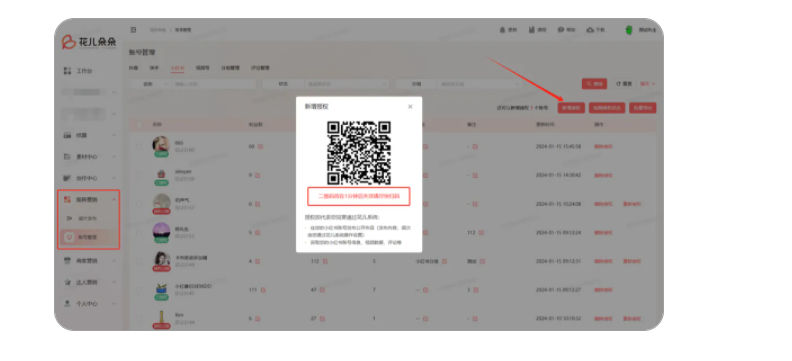Open the 工作台 sidebar icon
The height and width of the screenshot is (361, 792).
67,71
